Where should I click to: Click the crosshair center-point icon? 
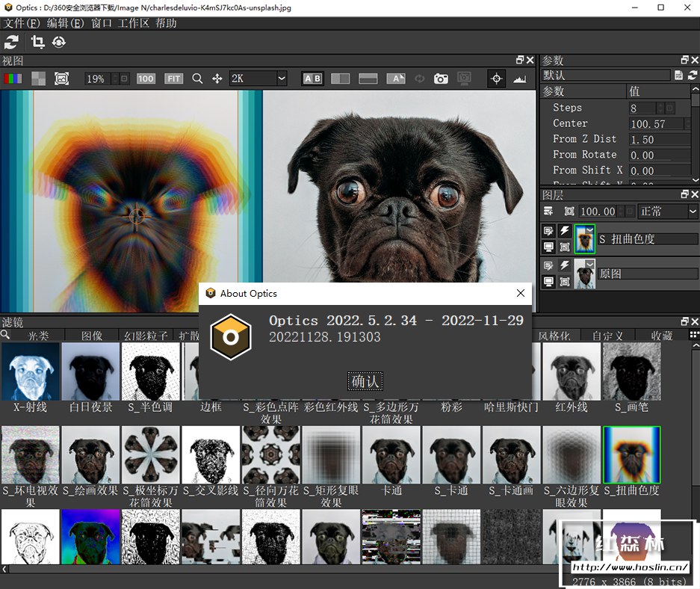coord(496,78)
